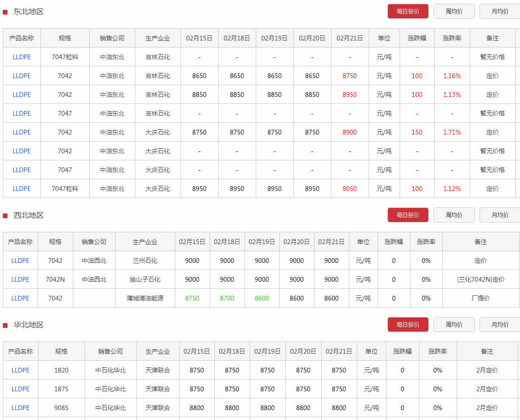This screenshot has height=420, width=520.
Task: Switch to 月均价 tab in 西北地区 section
Action: click(x=500, y=215)
